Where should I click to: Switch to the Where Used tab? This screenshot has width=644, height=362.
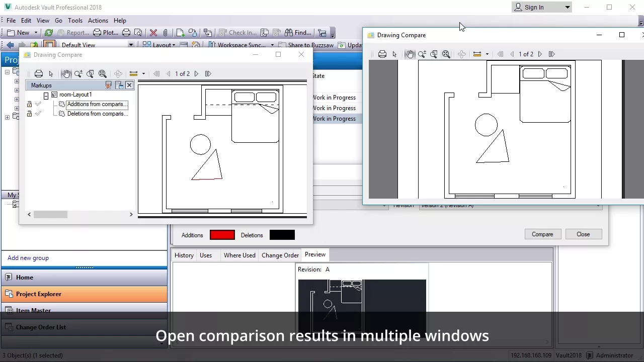[239, 255]
